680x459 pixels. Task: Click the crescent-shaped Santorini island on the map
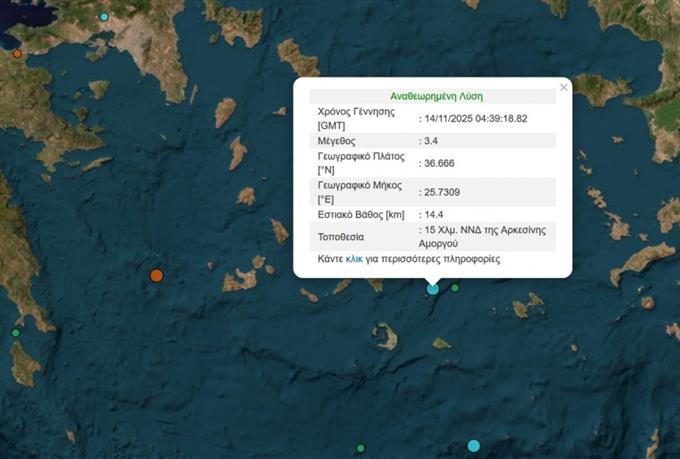pyautogui.click(x=386, y=335)
